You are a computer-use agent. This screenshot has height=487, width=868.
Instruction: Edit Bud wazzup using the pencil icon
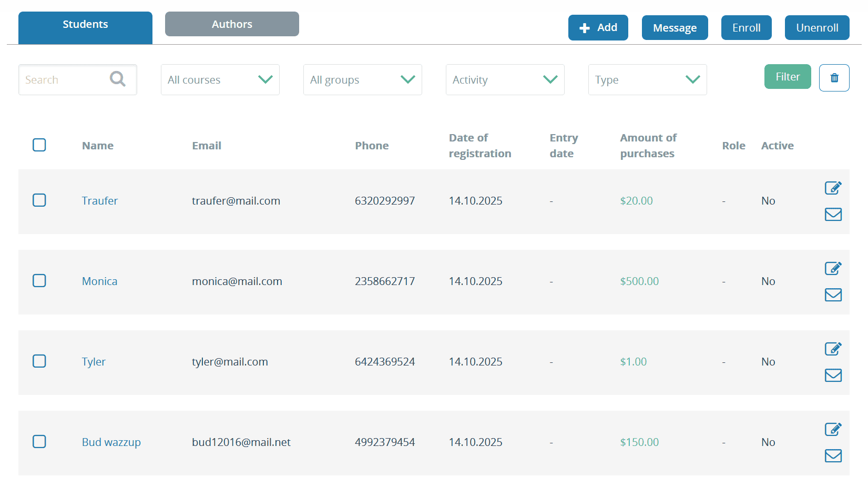tap(833, 429)
